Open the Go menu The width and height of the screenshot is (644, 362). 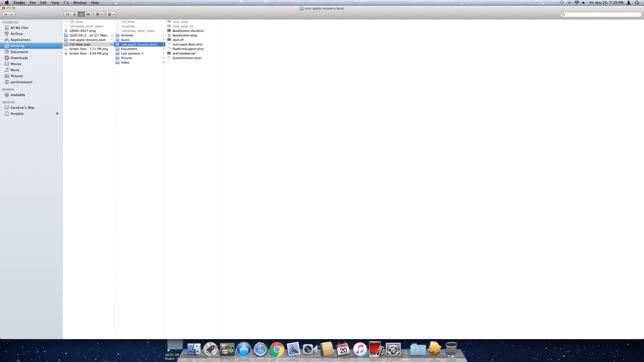point(66,3)
